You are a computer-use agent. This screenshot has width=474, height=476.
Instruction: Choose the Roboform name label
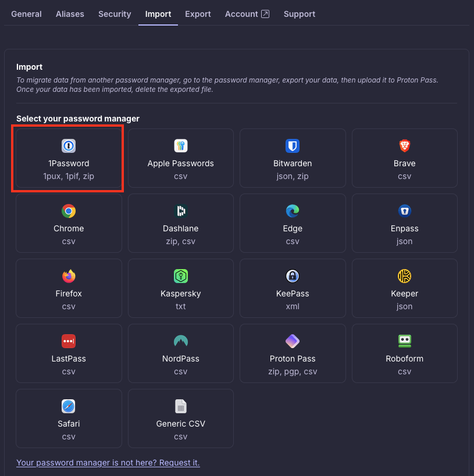pyautogui.click(x=404, y=359)
